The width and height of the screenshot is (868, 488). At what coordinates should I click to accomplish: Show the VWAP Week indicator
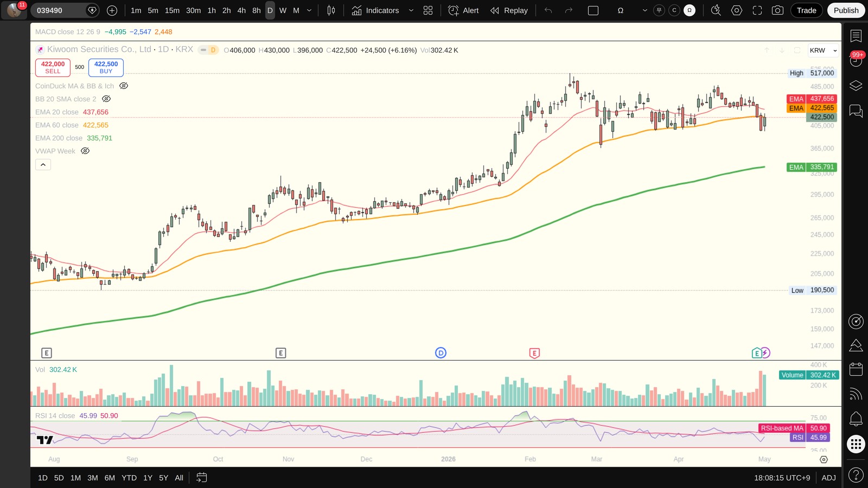click(x=85, y=151)
